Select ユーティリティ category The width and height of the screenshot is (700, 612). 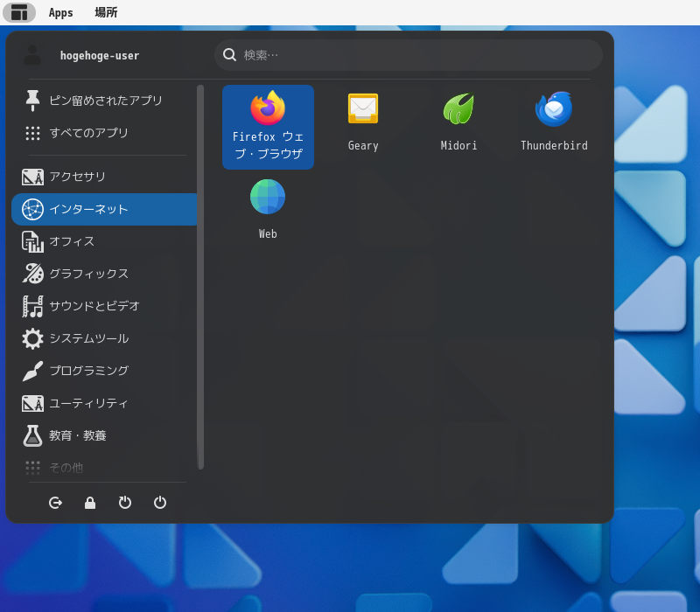[x=104, y=403]
